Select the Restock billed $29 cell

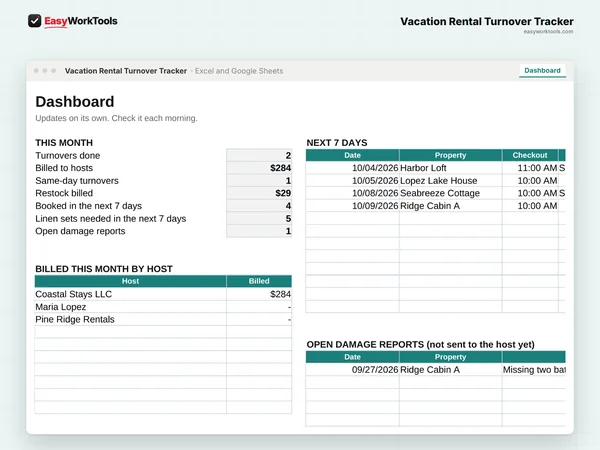point(259,193)
